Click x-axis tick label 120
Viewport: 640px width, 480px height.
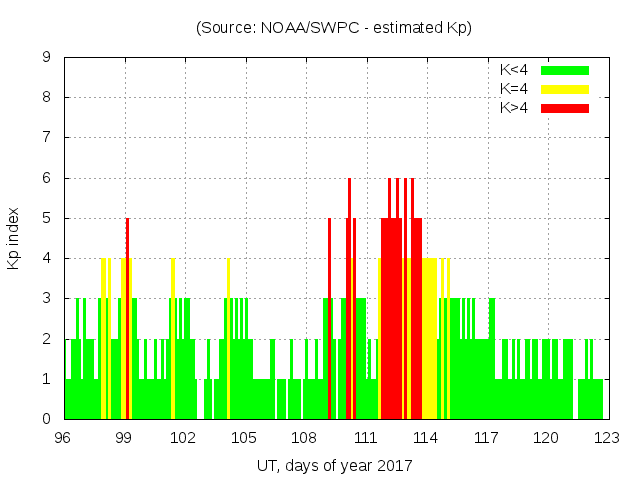point(546,438)
